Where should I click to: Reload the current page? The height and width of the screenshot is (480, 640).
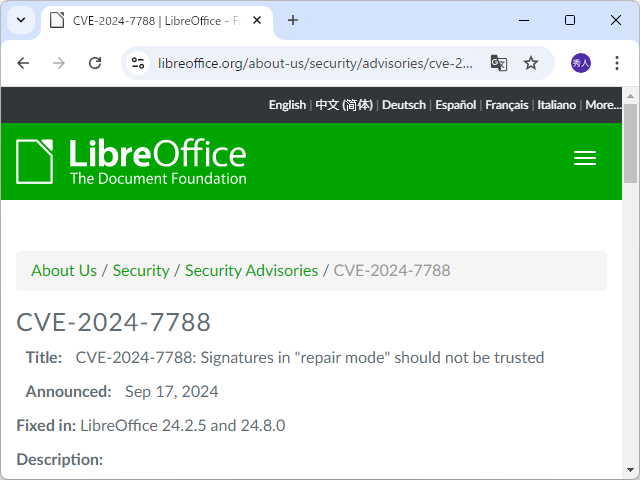(x=95, y=63)
